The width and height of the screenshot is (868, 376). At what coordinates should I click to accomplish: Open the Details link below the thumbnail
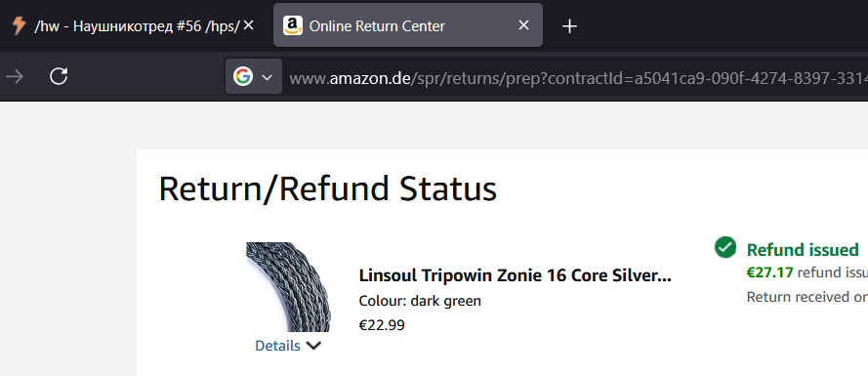(277, 346)
